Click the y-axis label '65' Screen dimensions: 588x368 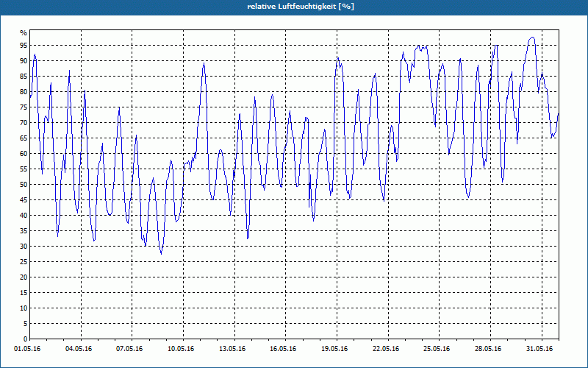[x=24, y=138]
